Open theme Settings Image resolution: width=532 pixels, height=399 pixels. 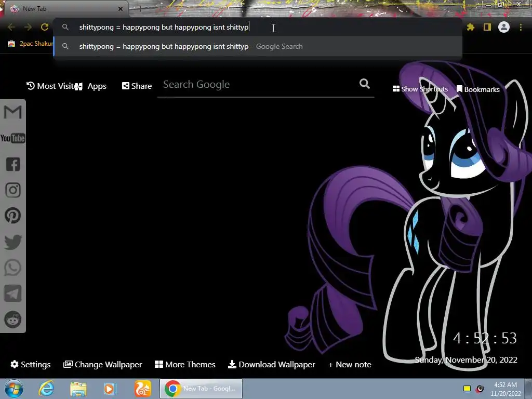[31, 364]
